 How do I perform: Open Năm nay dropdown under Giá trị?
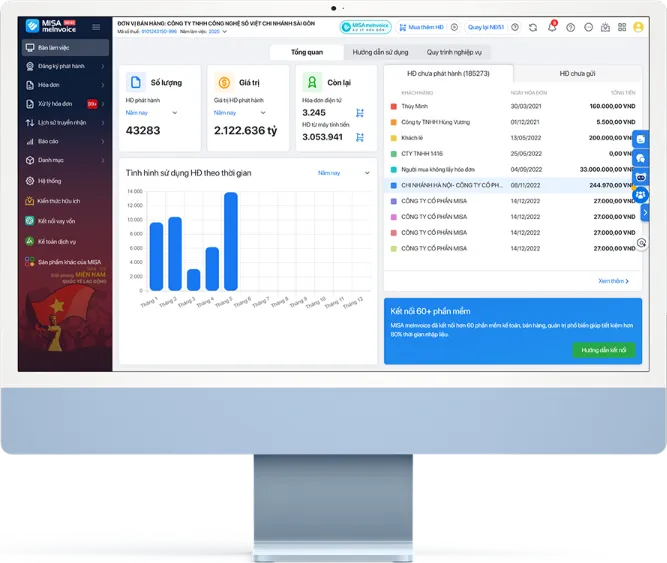[240, 113]
